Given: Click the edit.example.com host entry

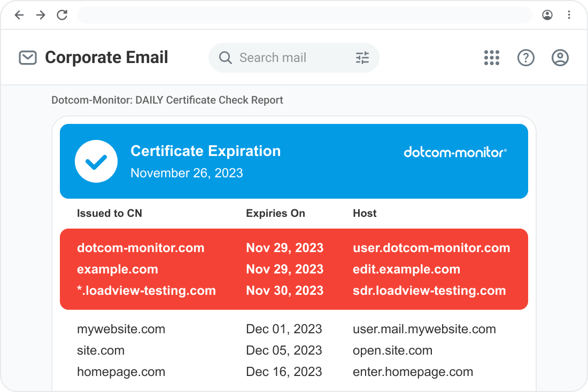Looking at the screenshot, I should (406, 269).
